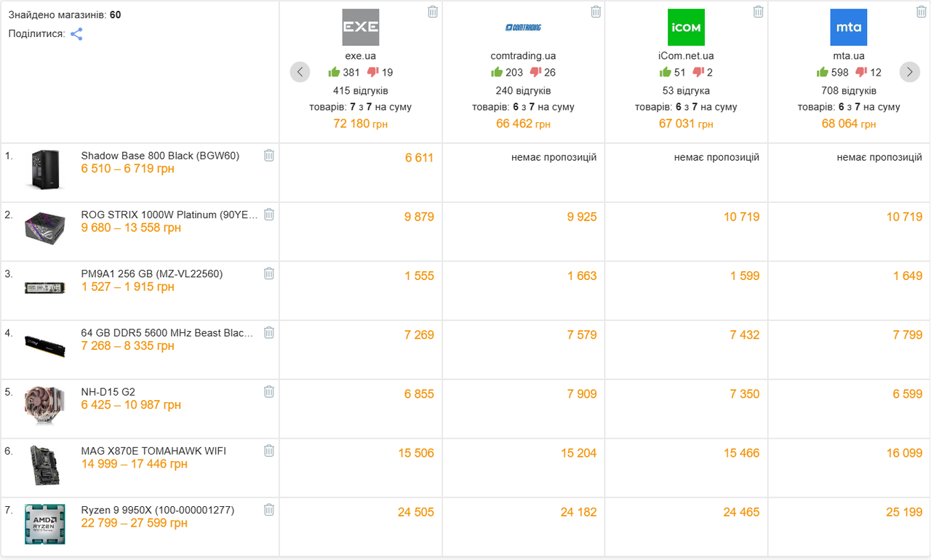Click the share icon next to Поділитися
The image size is (931, 560).
coord(76,34)
